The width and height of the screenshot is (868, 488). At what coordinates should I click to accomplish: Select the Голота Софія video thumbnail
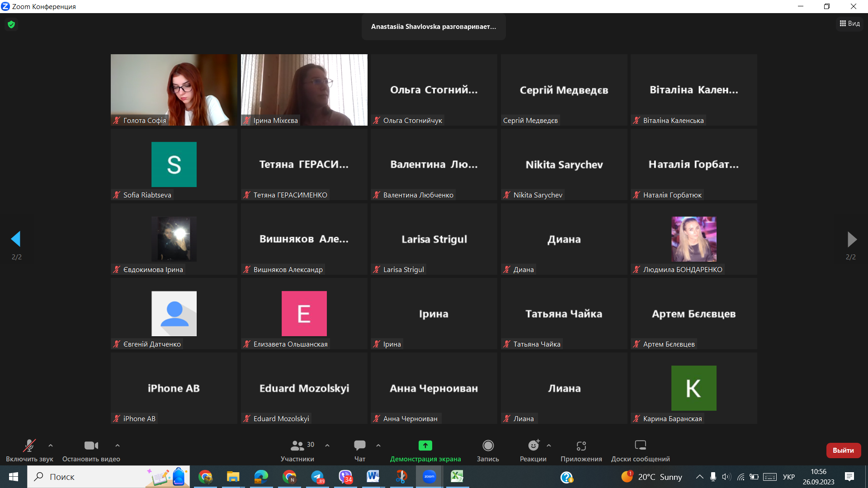(174, 89)
